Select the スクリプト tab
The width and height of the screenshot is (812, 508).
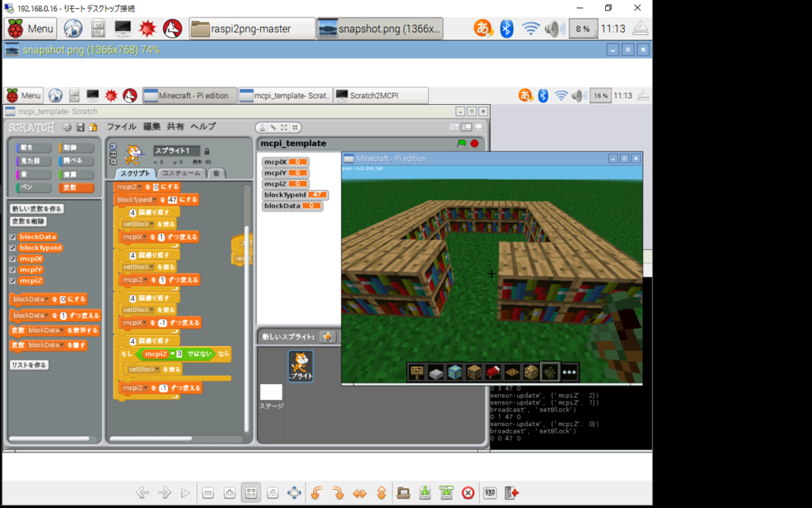coord(135,173)
